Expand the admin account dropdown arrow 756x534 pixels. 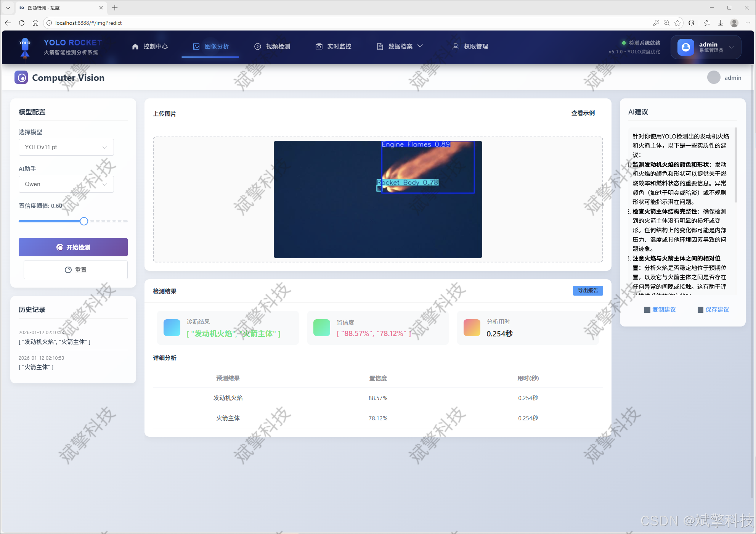point(731,47)
